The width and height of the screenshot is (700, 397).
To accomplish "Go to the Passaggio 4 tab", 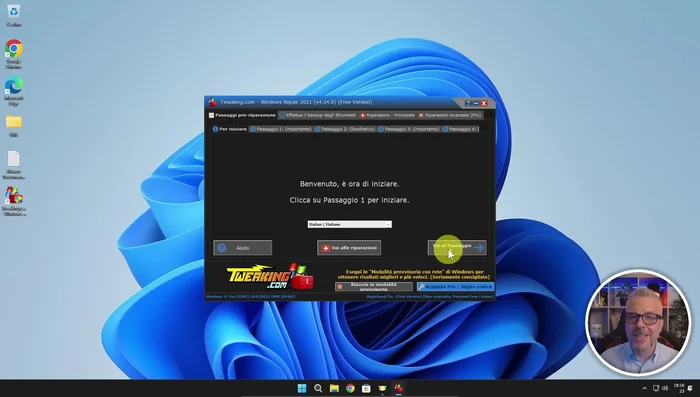I will click(461, 129).
